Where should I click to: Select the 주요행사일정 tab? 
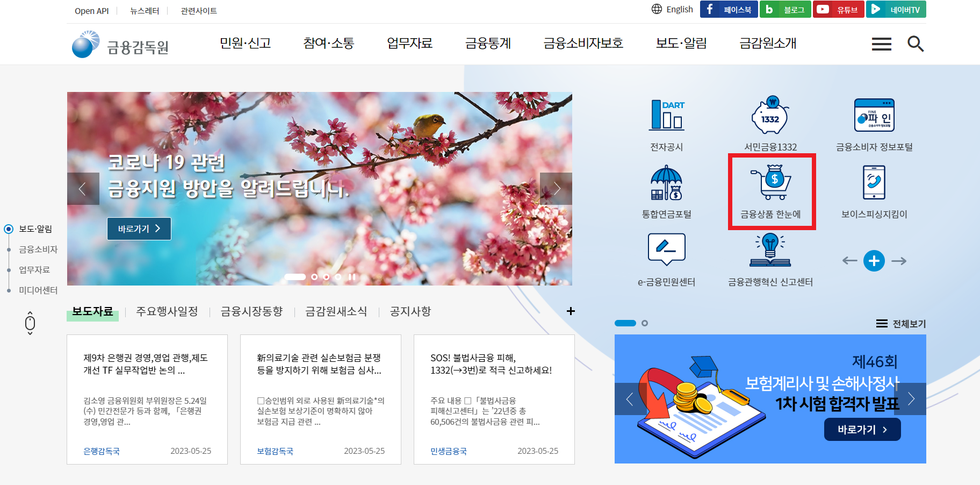[167, 312]
